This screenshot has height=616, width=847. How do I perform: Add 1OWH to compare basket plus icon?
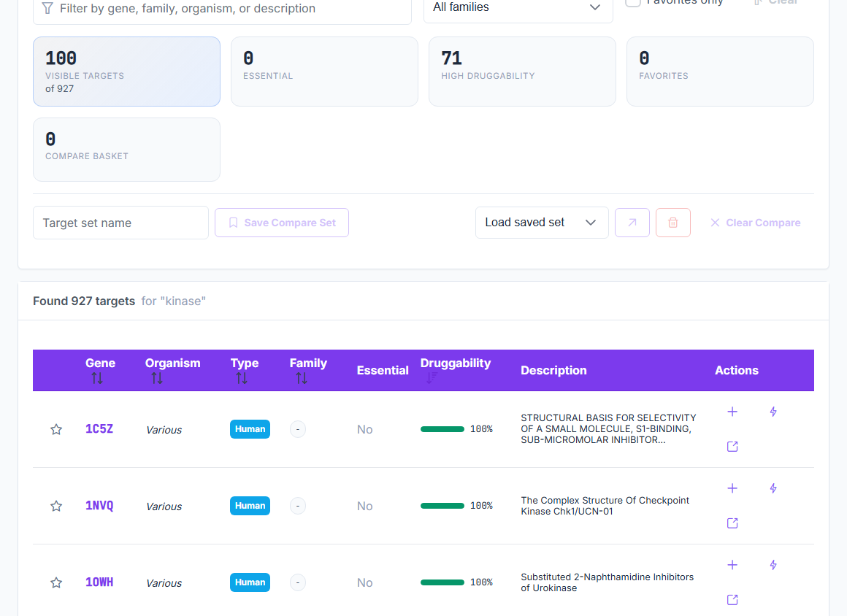pos(732,565)
